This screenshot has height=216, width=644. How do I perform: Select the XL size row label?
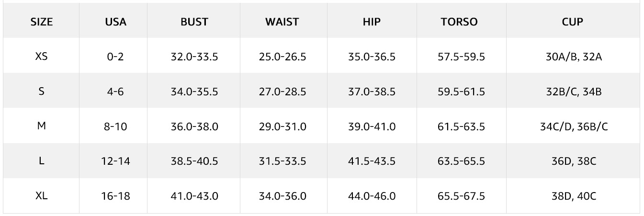pyautogui.click(x=42, y=196)
